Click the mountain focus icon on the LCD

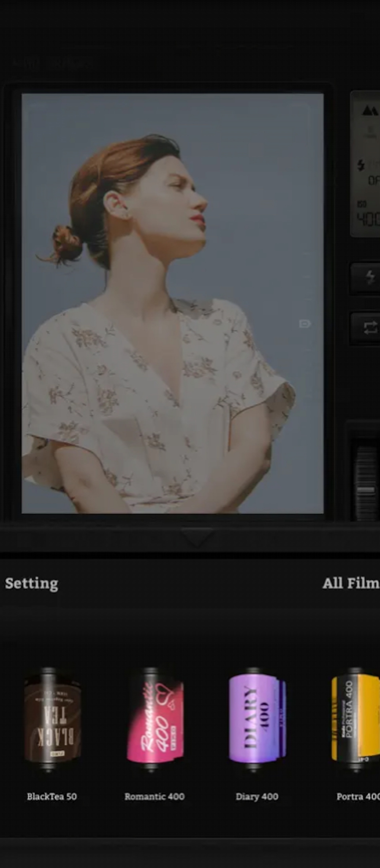coord(370,110)
